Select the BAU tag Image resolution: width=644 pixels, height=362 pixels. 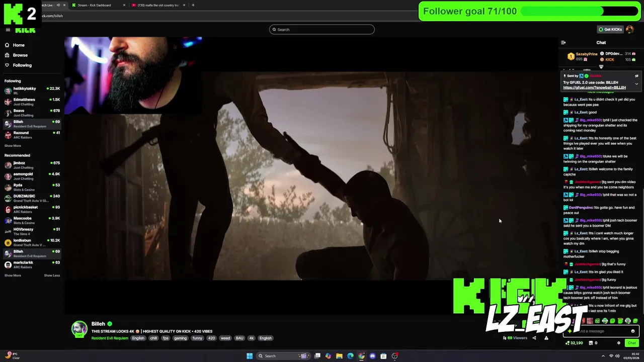[239, 338]
